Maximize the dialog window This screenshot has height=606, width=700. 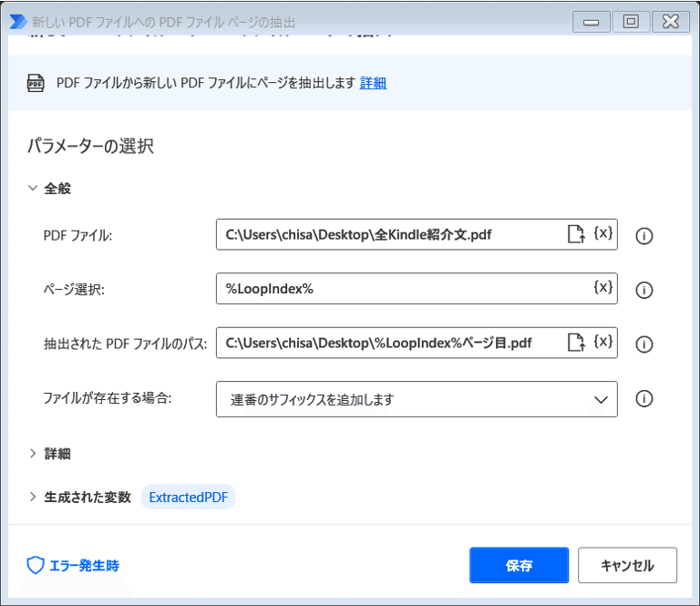[x=631, y=22]
